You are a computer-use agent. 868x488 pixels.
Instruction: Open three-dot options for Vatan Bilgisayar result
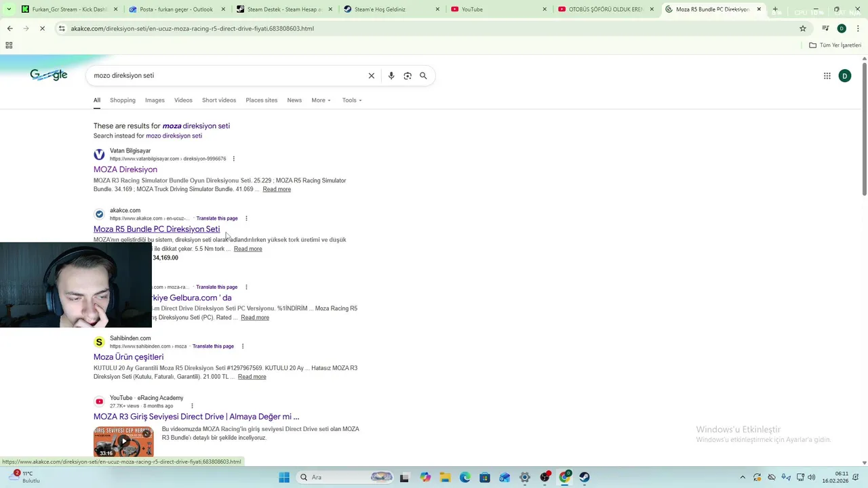[x=234, y=159]
